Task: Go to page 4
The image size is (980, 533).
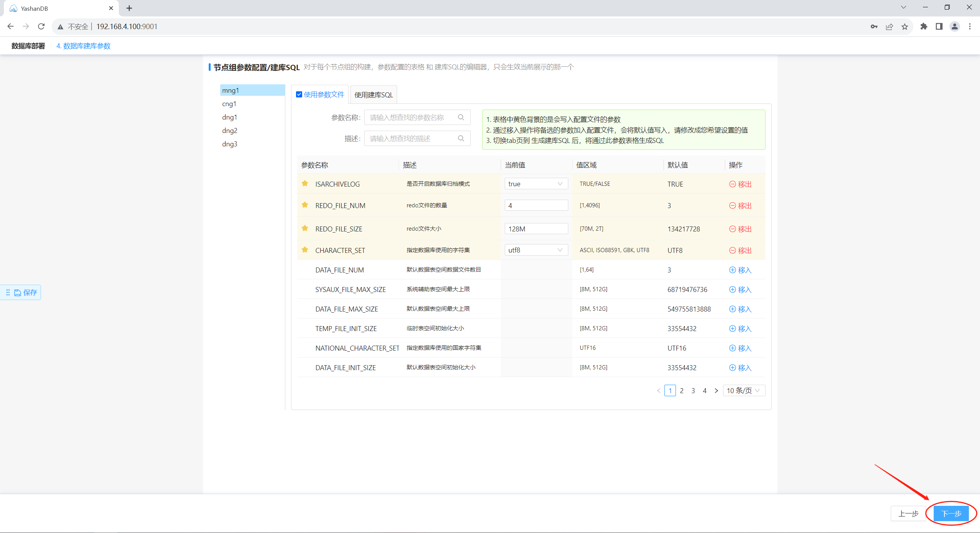Action: (705, 391)
